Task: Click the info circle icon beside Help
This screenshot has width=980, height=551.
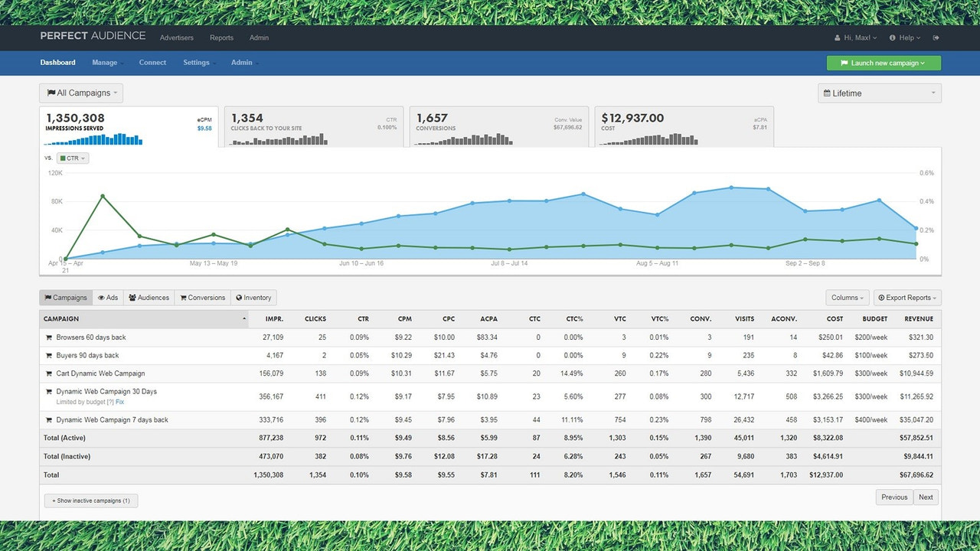Action: tap(893, 37)
